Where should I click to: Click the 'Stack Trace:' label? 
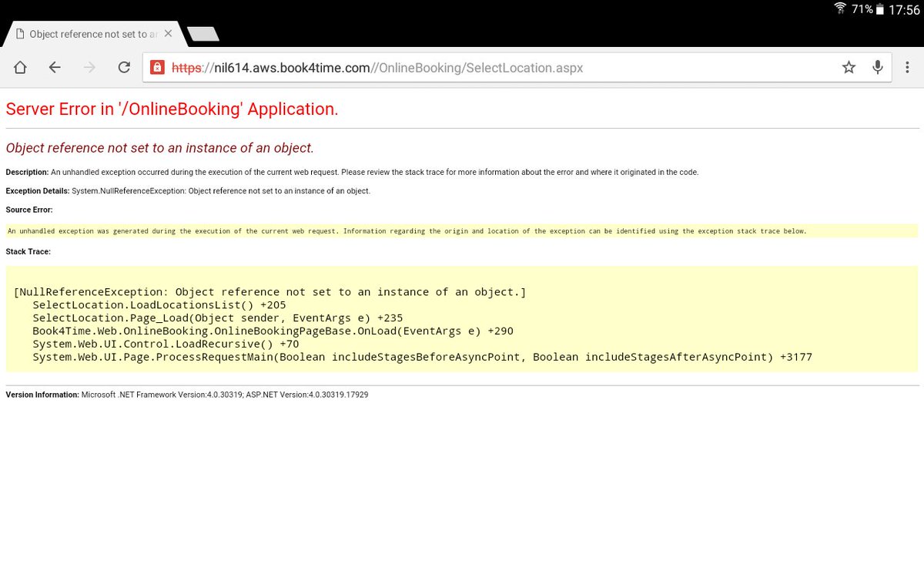[x=28, y=251]
